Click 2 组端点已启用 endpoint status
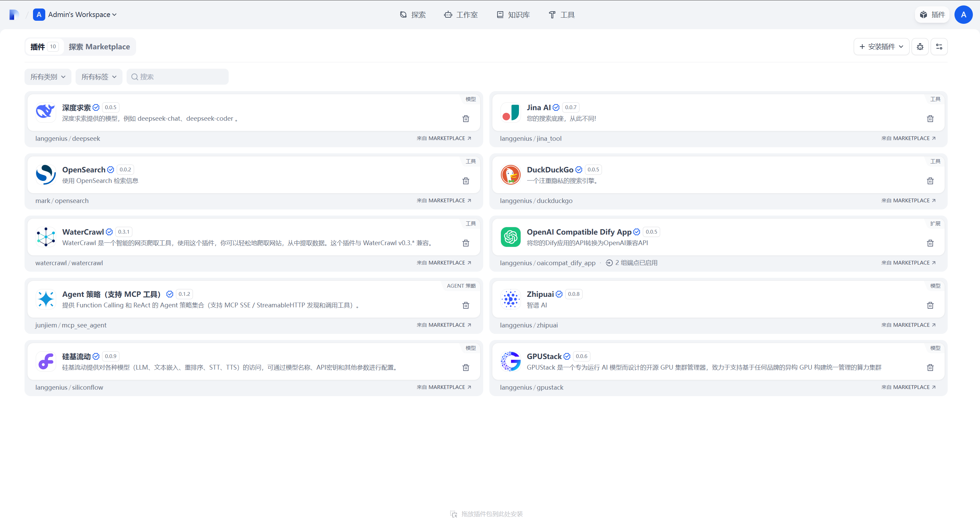The height and width of the screenshot is (526, 980). (632, 263)
